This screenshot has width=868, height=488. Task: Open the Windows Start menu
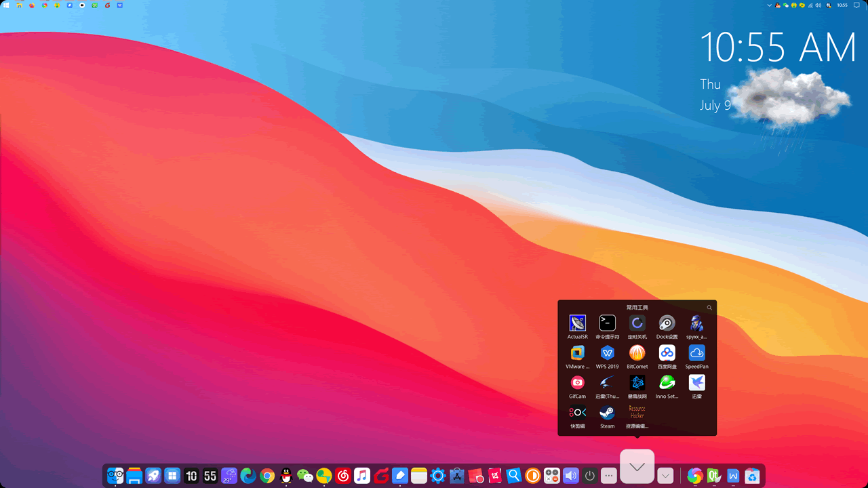pos(6,5)
